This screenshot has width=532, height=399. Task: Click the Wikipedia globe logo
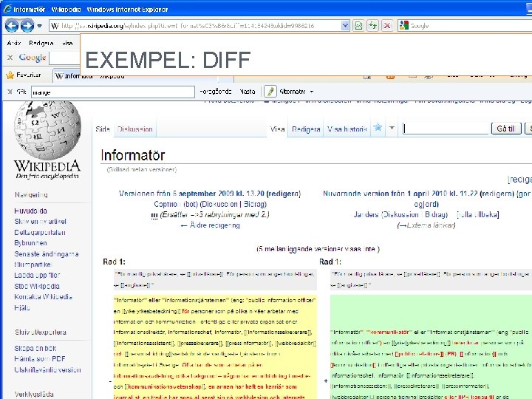click(47, 132)
